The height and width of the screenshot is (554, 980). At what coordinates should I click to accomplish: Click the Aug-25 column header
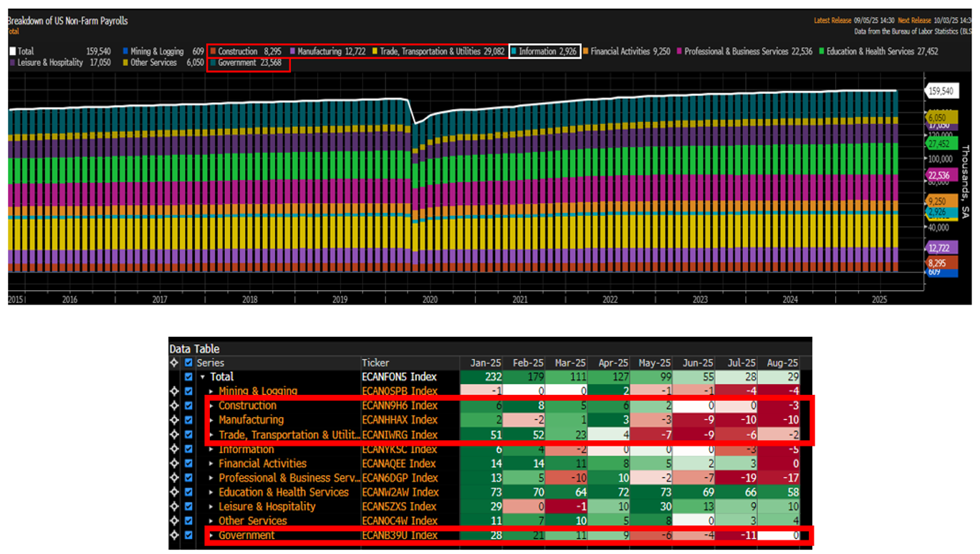pyautogui.click(x=782, y=363)
